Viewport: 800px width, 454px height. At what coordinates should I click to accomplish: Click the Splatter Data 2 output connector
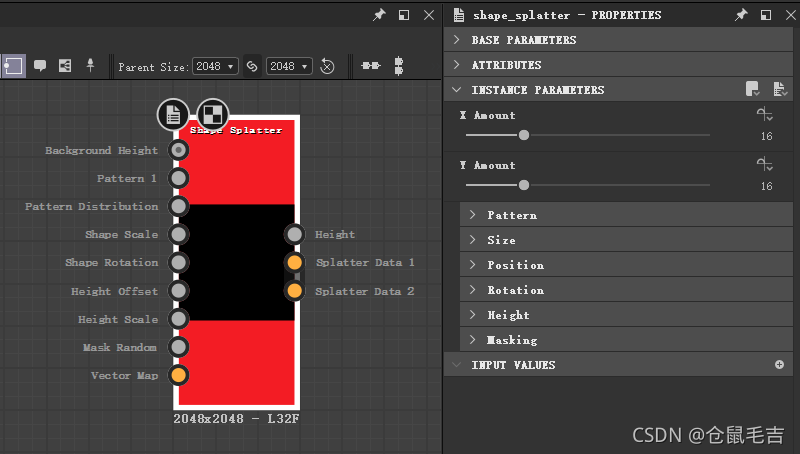point(295,291)
